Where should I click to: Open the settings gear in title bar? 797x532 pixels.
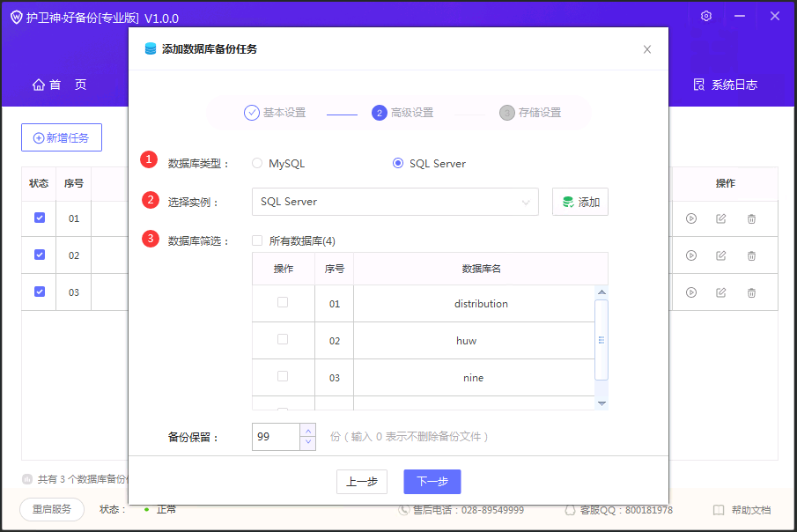point(706,16)
